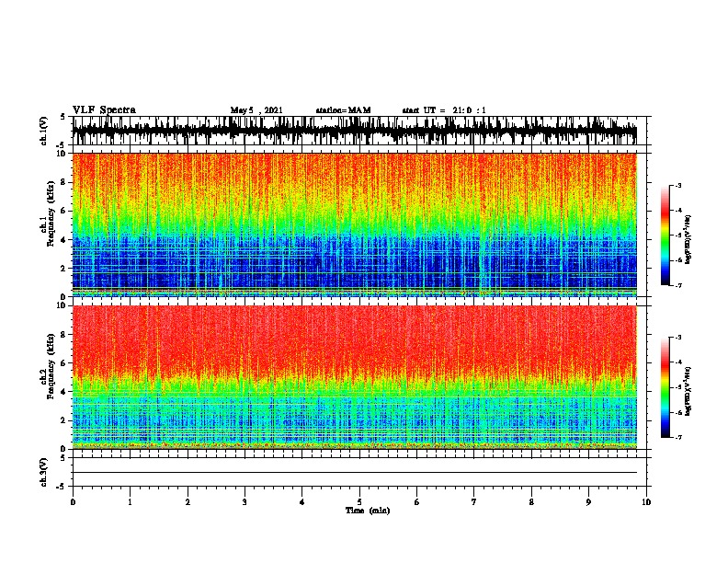Click the ch.1 voltage waveform trace
728x563 pixels.
354,131
